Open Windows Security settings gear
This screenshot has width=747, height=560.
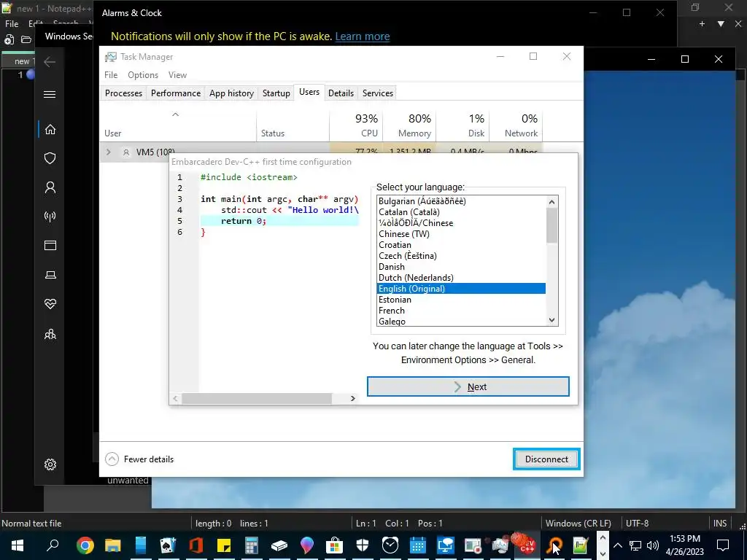50,464
